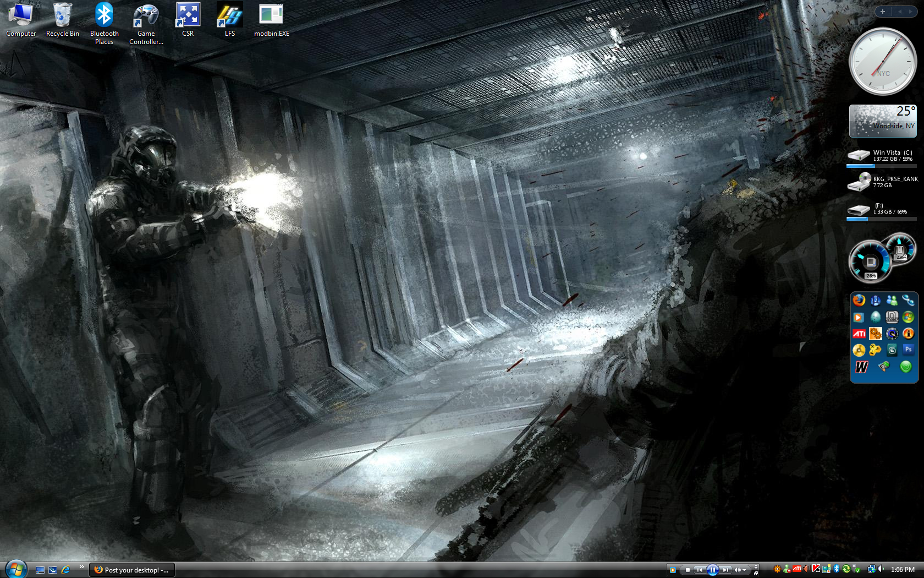Click the Safely Remove Hardware tray icon

click(856, 569)
